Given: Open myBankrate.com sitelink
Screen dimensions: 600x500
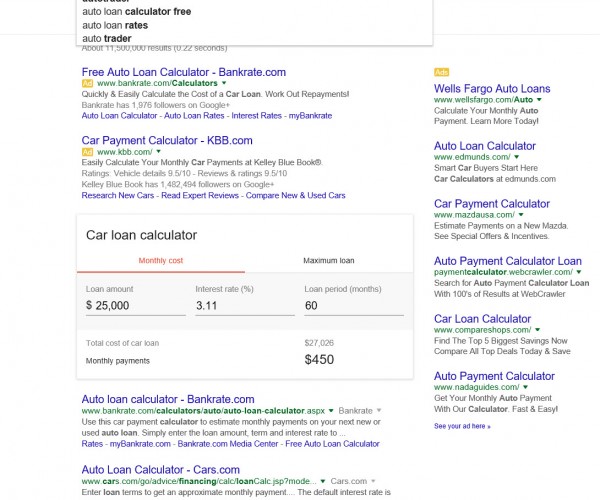Looking at the screenshot, I should pos(140,444).
